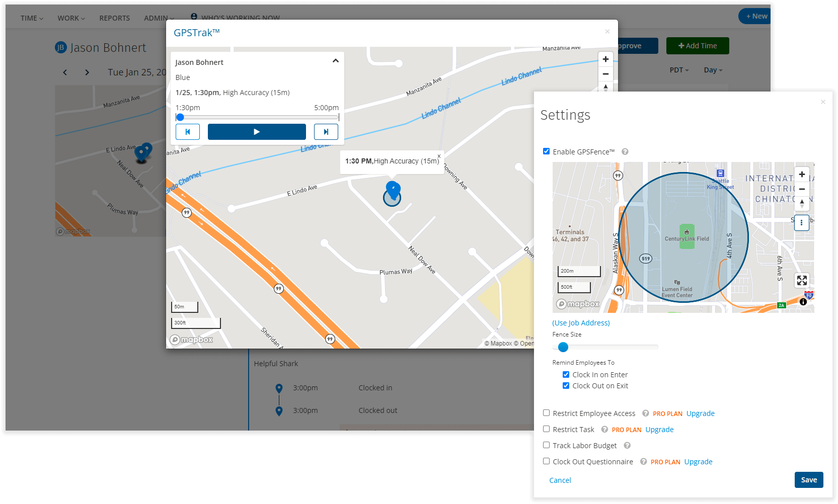
Task: Expand the fence map to fullscreen
Action: (x=802, y=280)
